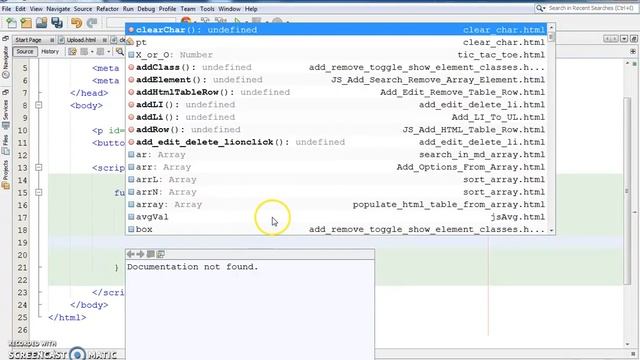Open the Files side panel
The height and width of the screenshot is (360, 640).
pos(5,145)
